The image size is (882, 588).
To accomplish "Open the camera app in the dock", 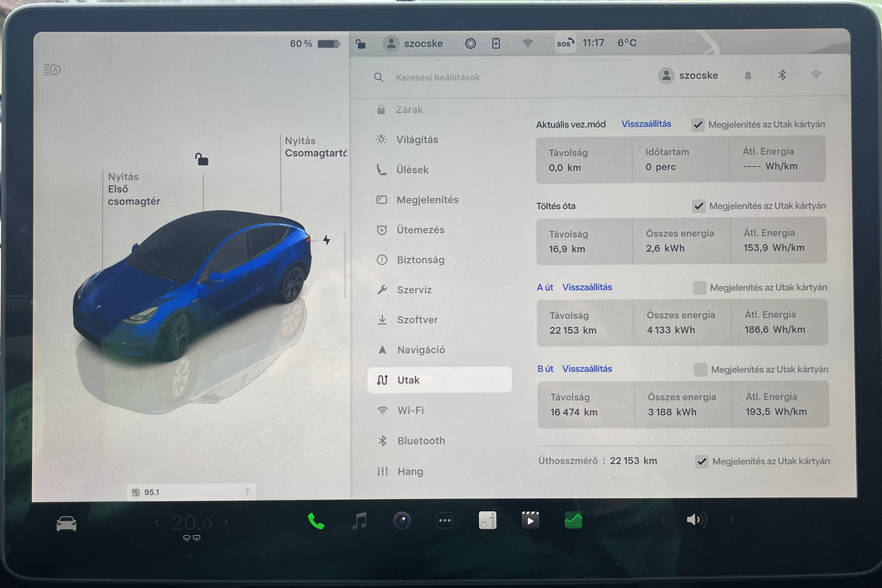I will 402,520.
